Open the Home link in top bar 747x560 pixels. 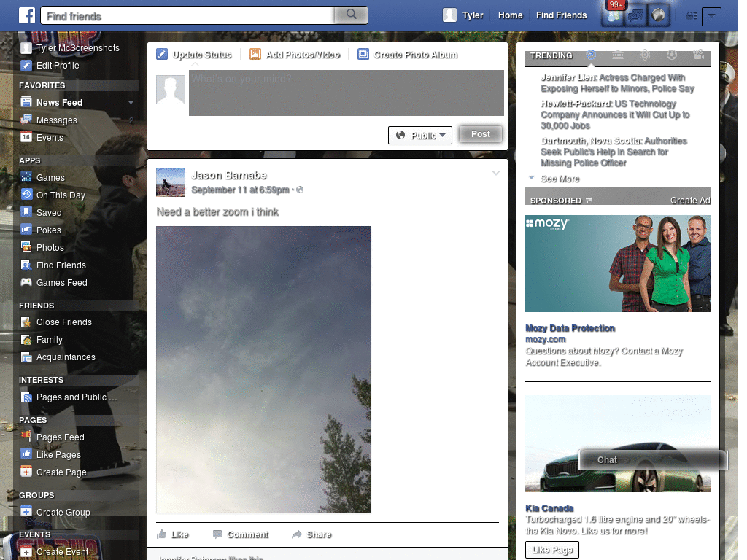(510, 15)
